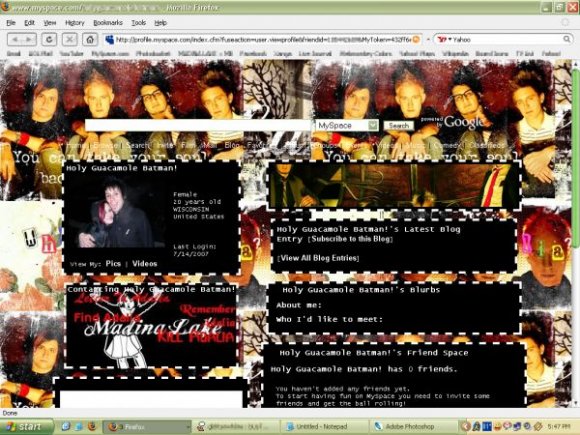Image resolution: width=580 pixels, height=435 pixels.
Task: Click the blue square system tray icon
Action: 487,426
